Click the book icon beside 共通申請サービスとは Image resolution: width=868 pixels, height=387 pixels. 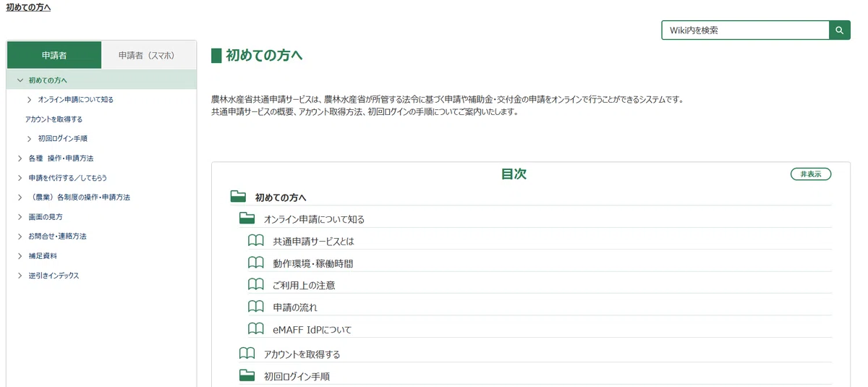[x=256, y=240]
